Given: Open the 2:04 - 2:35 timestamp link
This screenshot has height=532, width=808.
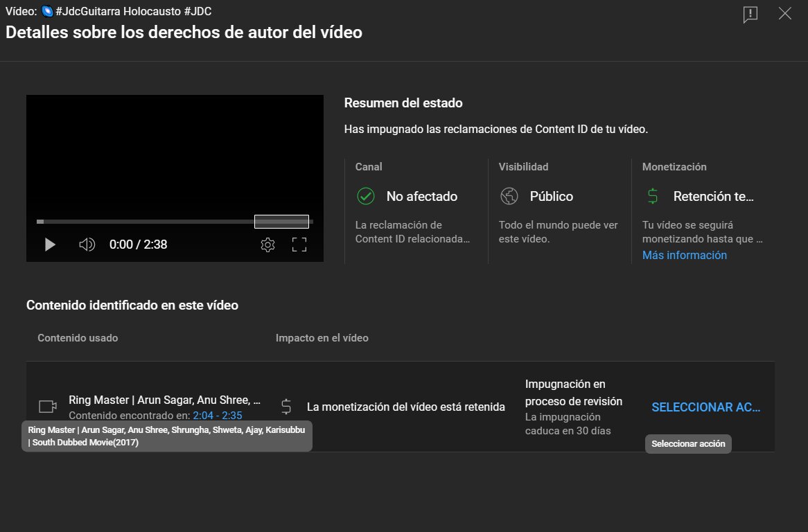Looking at the screenshot, I should 218,415.
